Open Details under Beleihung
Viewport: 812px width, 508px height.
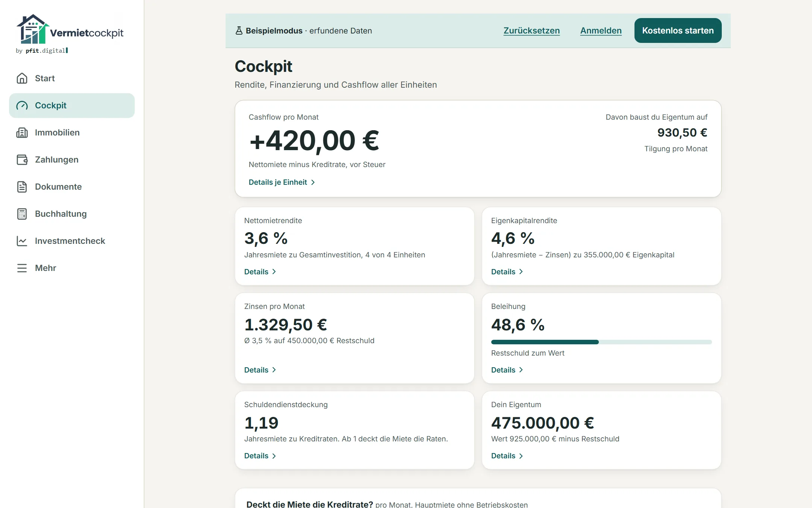tap(507, 370)
